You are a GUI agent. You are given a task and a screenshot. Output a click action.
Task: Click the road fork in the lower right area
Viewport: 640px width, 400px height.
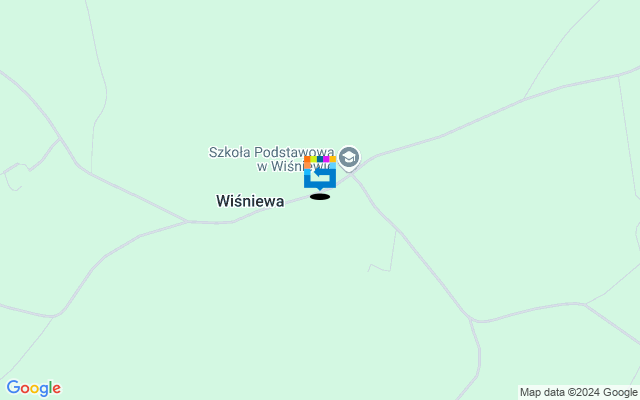[471, 320]
